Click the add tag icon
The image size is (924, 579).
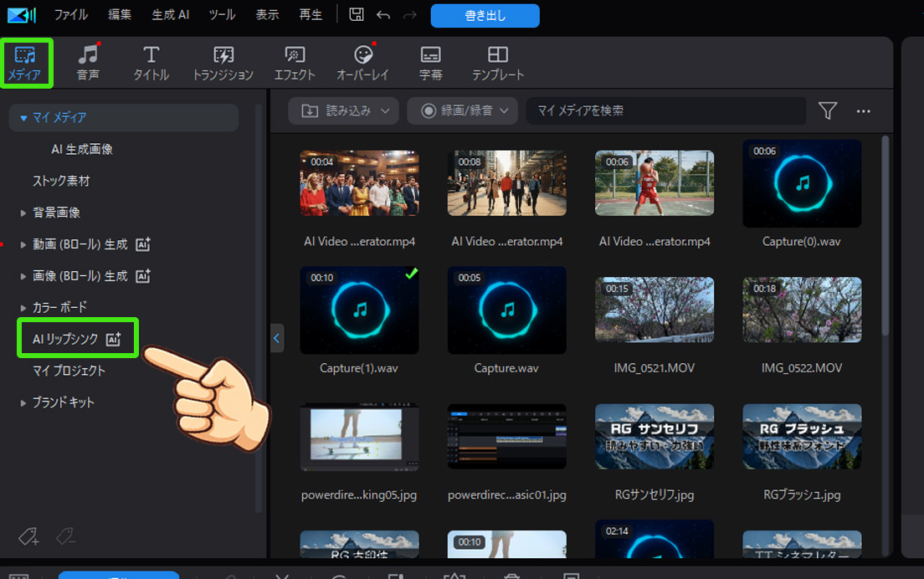click(28, 536)
